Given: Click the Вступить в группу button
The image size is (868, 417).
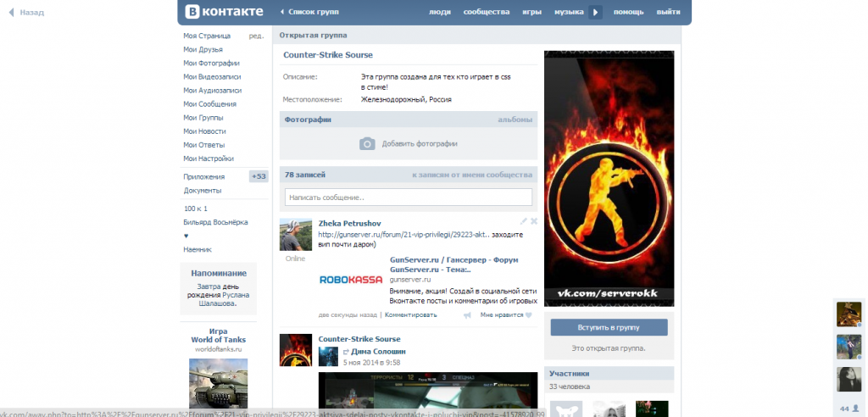Looking at the screenshot, I should [x=609, y=327].
